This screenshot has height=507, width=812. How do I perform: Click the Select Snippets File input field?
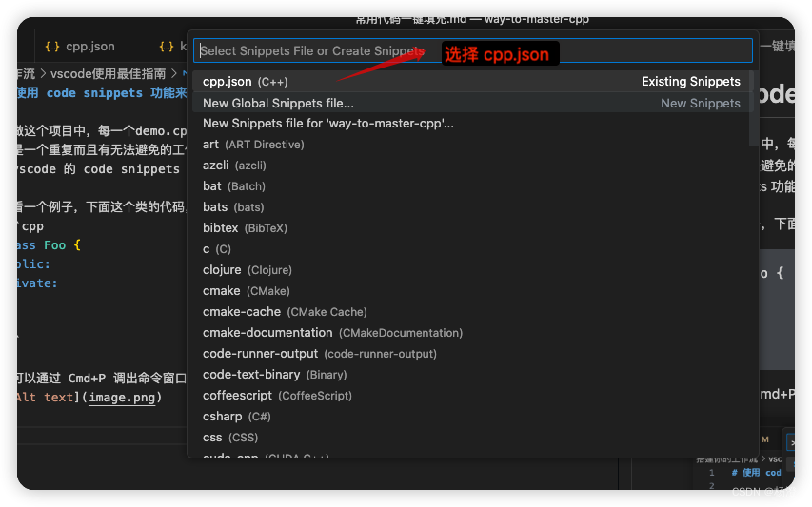click(472, 50)
